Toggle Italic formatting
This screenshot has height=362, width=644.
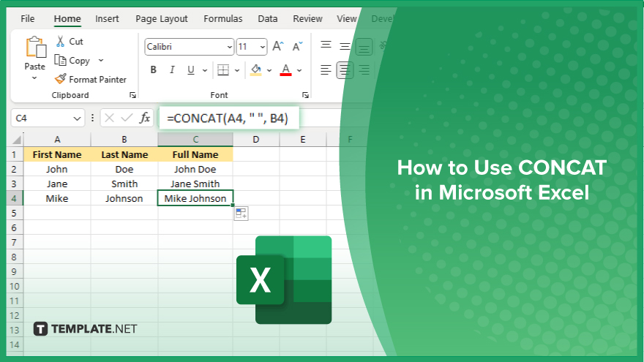click(172, 70)
